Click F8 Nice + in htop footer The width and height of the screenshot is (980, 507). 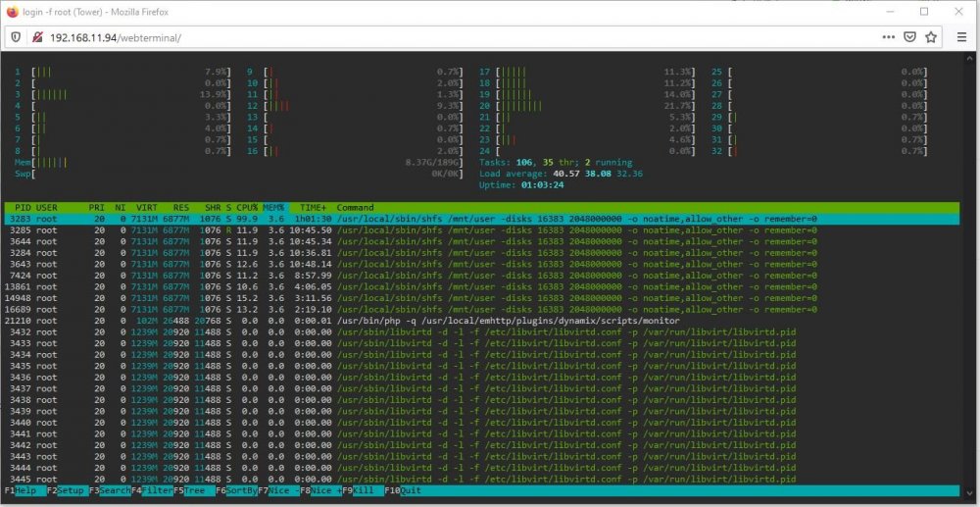320,490
